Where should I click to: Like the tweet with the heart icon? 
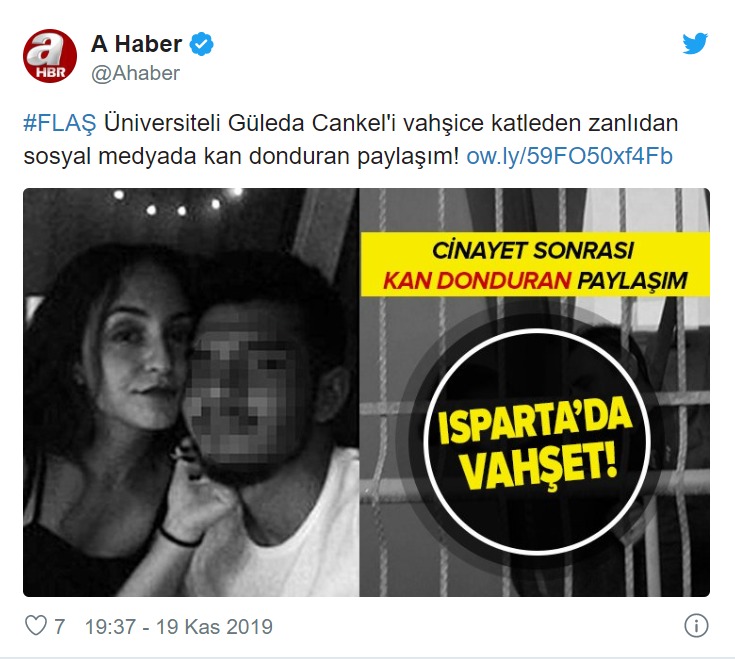[36, 626]
